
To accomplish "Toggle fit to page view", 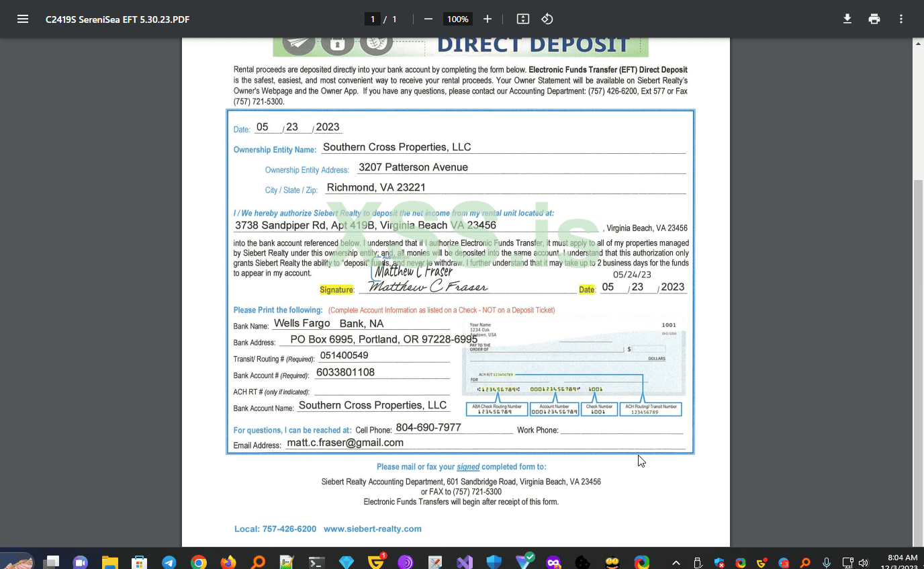I will (x=523, y=19).
